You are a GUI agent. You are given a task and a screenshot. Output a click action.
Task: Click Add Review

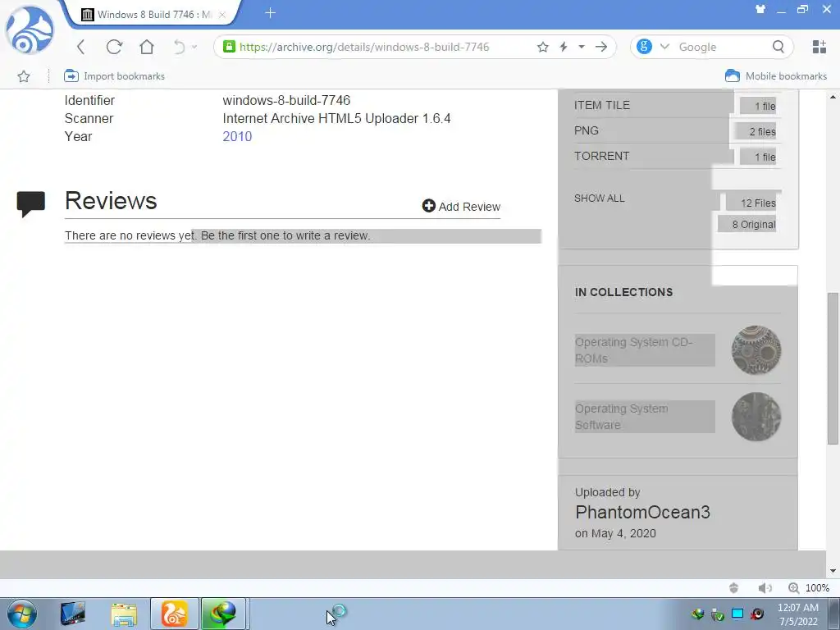(x=461, y=206)
